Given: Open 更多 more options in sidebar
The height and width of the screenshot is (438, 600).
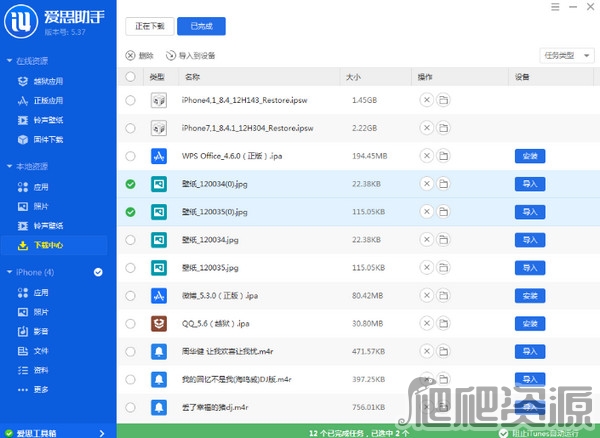Looking at the screenshot, I should (33, 390).
